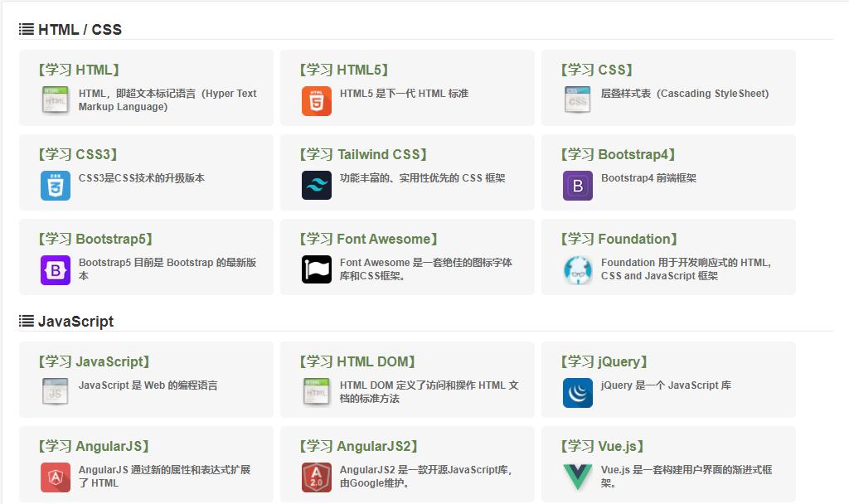This screenshot has width=849, height=504.
Task: Click text 'Font Awesome 是一套绝佳的图标字体'
Action: (426, 263)
